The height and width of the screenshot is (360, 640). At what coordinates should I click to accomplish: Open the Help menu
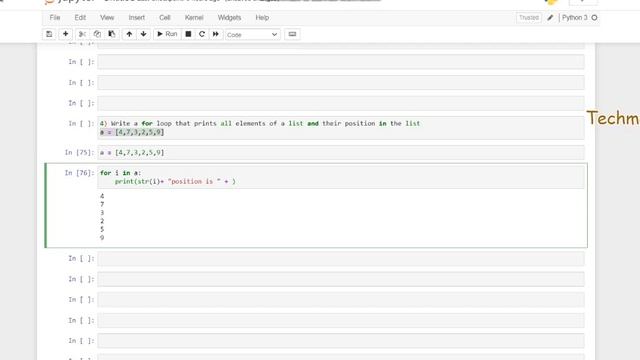pyautogui.click(x=262, y=18)
